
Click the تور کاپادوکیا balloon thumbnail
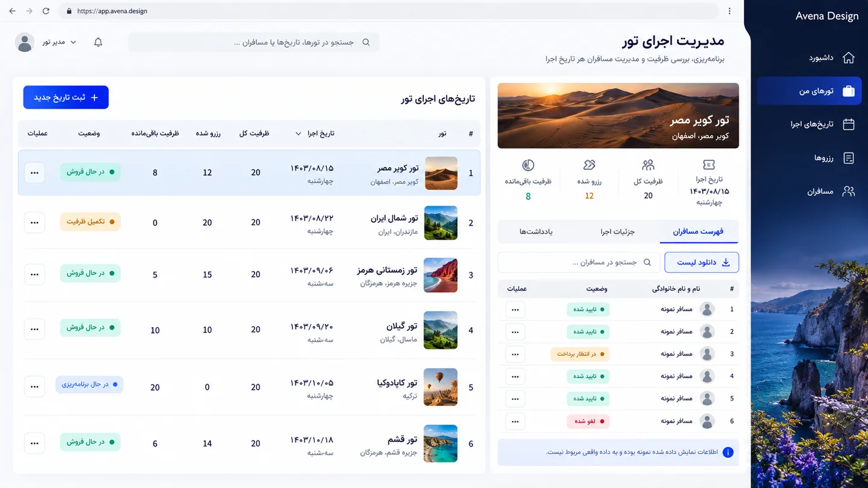point(441,387)
